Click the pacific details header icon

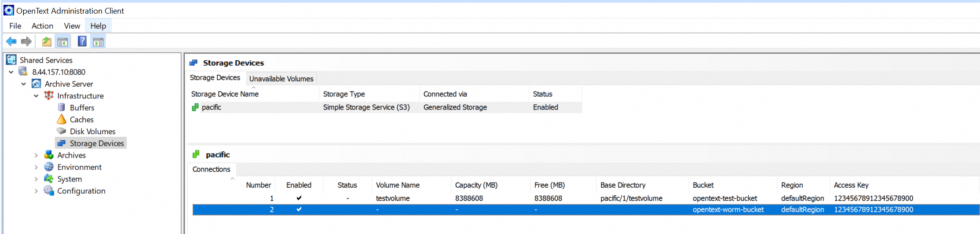(196, 154)
